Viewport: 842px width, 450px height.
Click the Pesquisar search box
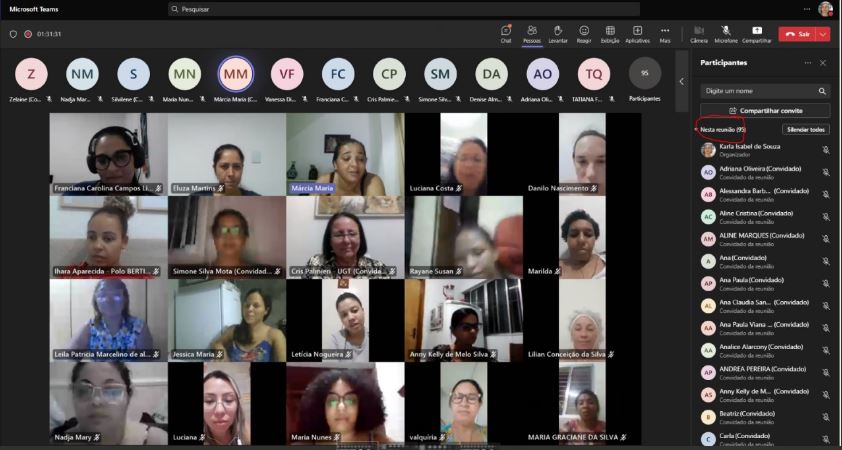404,9
